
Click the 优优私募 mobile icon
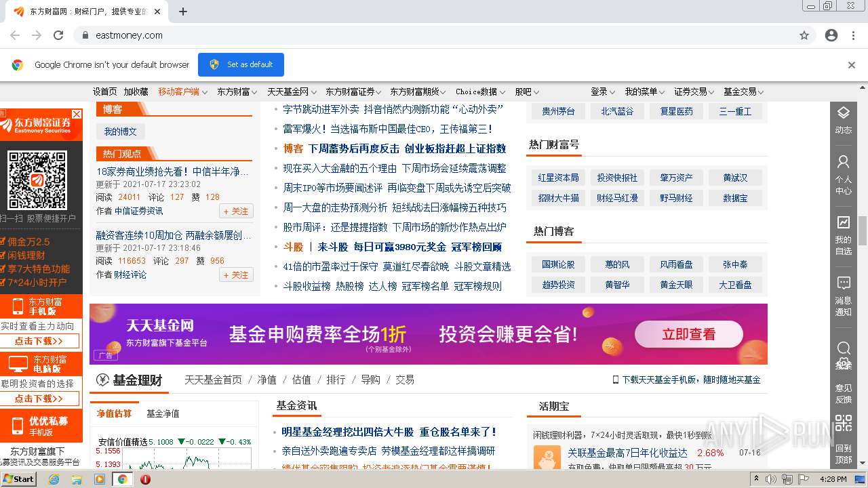16,426
